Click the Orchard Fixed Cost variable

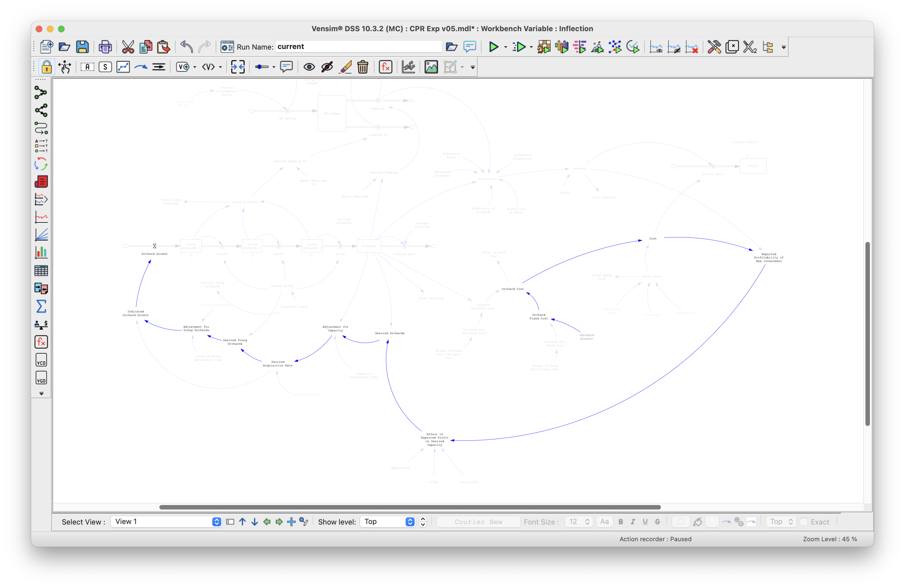tap(538, 316)
